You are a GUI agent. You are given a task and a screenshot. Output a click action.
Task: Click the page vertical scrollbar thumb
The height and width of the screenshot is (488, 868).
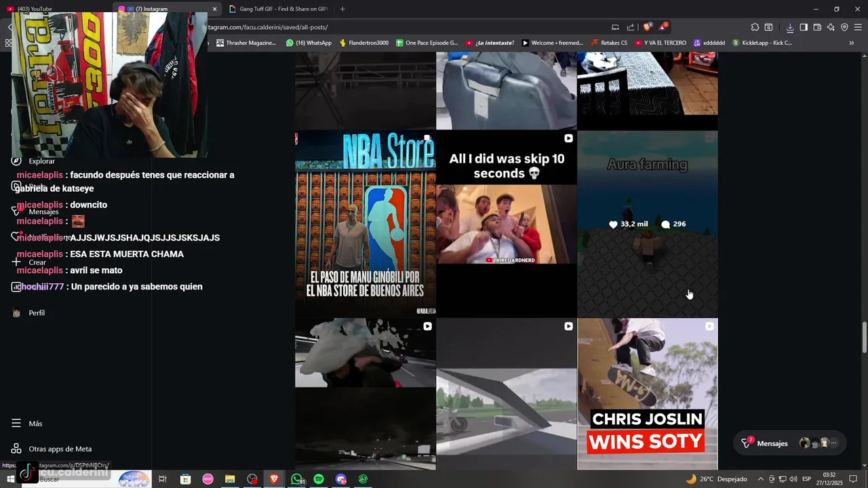pyautogui.click(x=864, y=337)
